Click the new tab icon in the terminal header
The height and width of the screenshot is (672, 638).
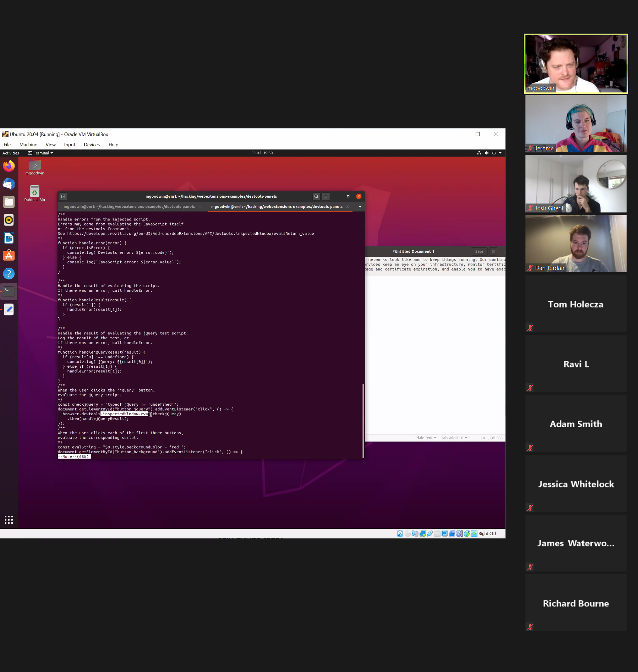tap(63, 196)
